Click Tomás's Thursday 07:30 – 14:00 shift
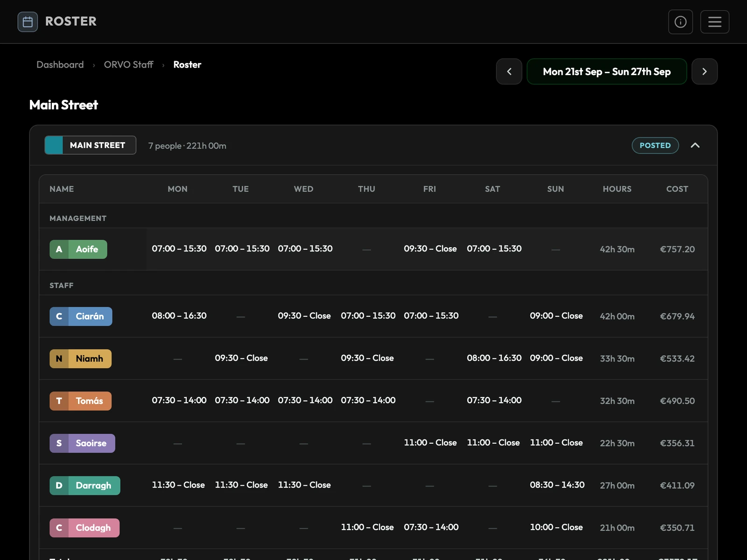 [368, 400]
